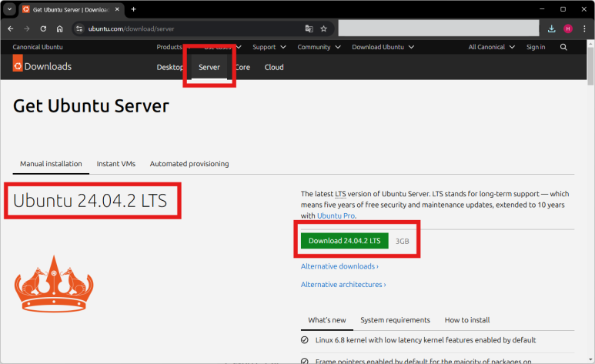Open the Ubuntu Pro link
The height and width of the screenshot is (364, 595).
point(336,215)
